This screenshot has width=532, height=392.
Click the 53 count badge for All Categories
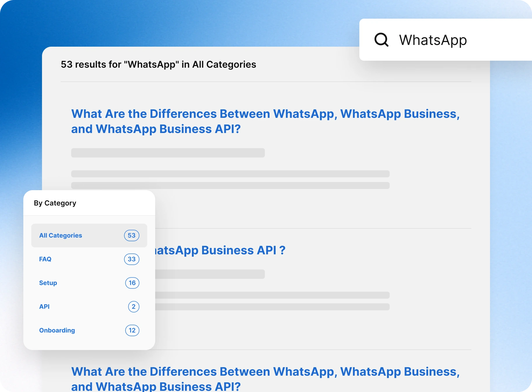(132, 235)
